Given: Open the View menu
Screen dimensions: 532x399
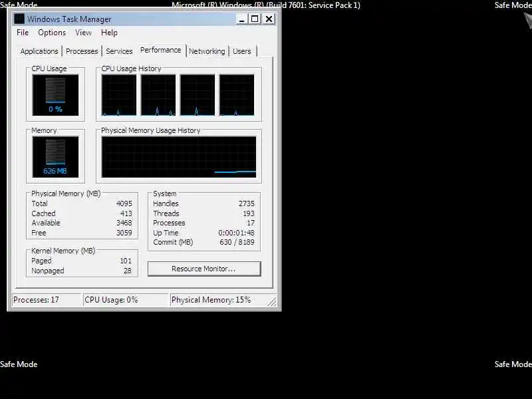Looking at the screenshot, I should tap(84, 33).
